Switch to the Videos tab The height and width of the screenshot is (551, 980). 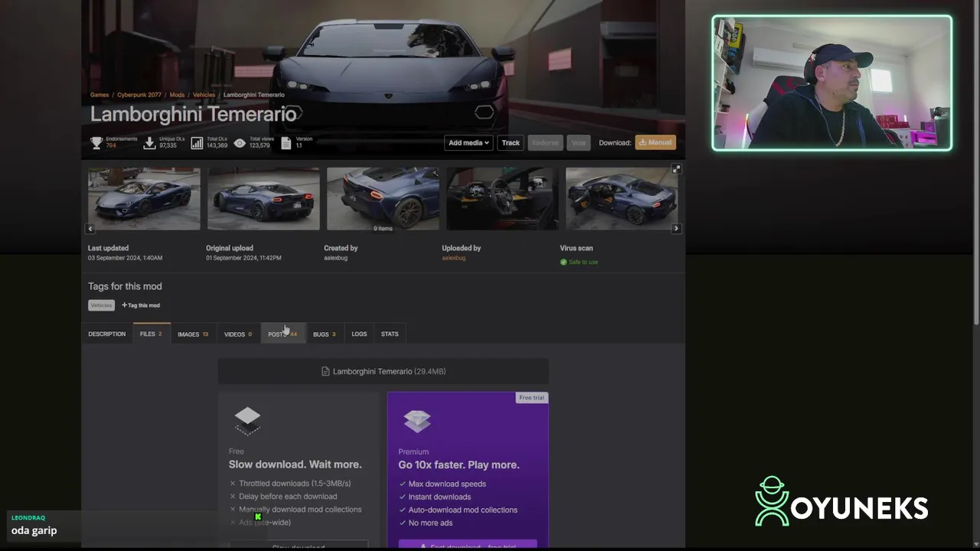tap(238, 334)
